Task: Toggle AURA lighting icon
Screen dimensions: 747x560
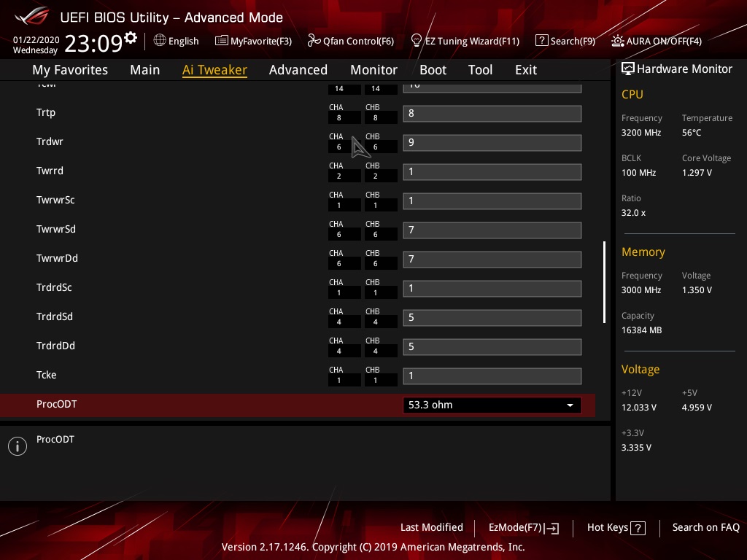Action: (618, 41)
